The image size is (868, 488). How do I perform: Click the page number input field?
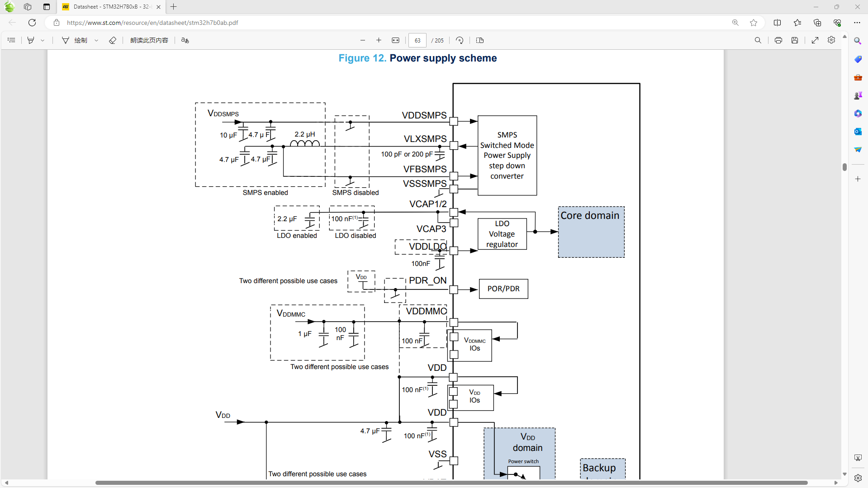(417, 40)
